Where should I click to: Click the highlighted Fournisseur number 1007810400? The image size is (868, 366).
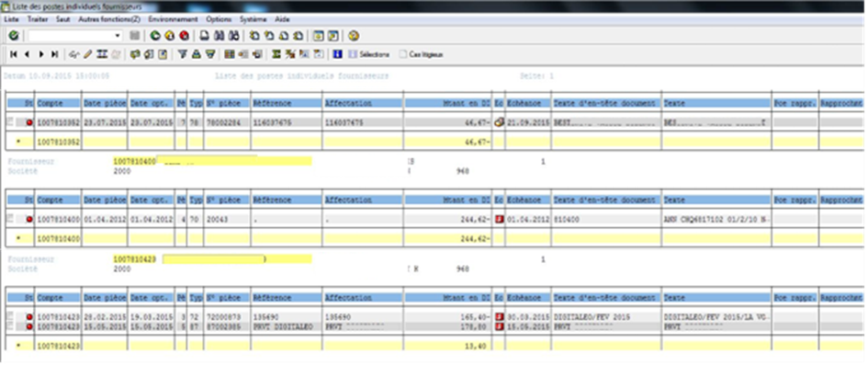pyautogui.click(x=134, y=161)
